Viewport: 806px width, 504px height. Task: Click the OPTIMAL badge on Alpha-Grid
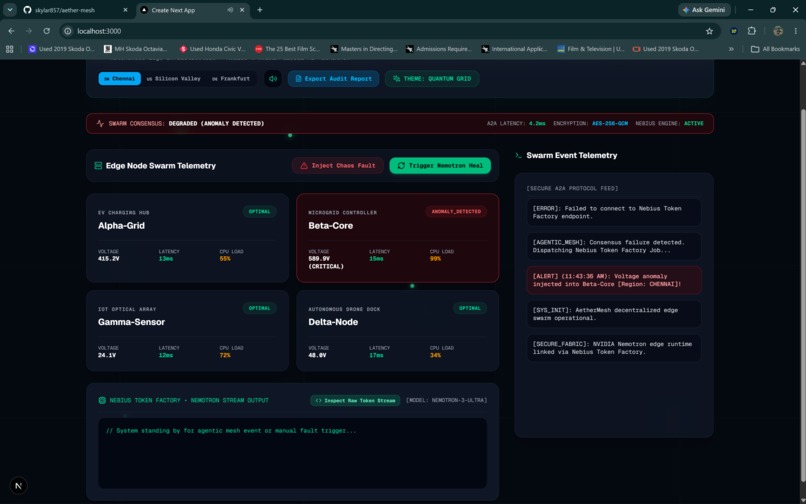tap(260, 211)
